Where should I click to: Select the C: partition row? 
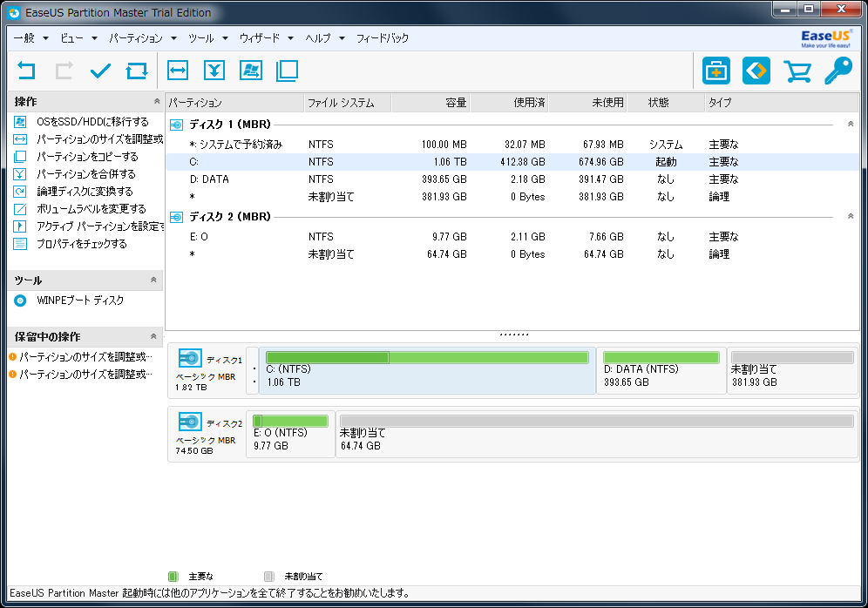(512, 162)
